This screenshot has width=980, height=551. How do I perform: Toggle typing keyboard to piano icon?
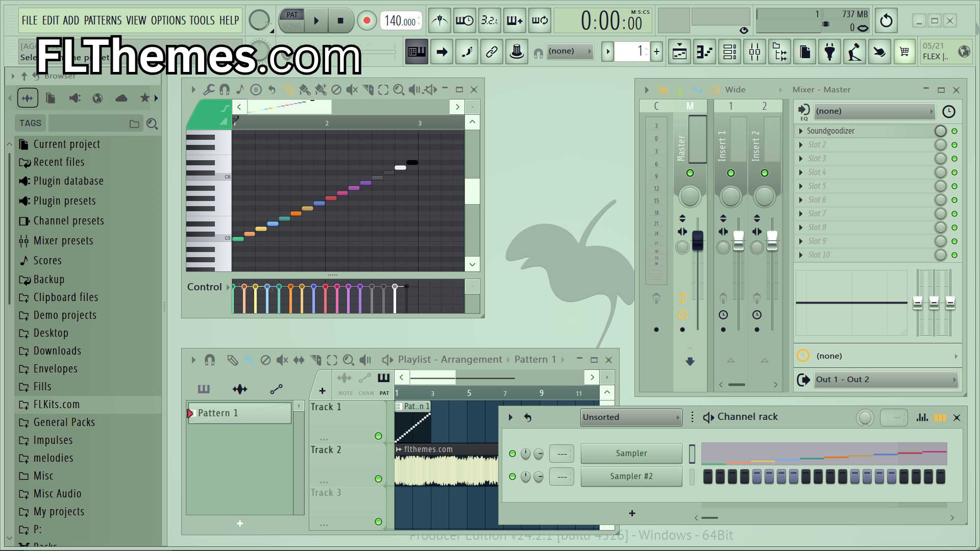tap(416, 52)
